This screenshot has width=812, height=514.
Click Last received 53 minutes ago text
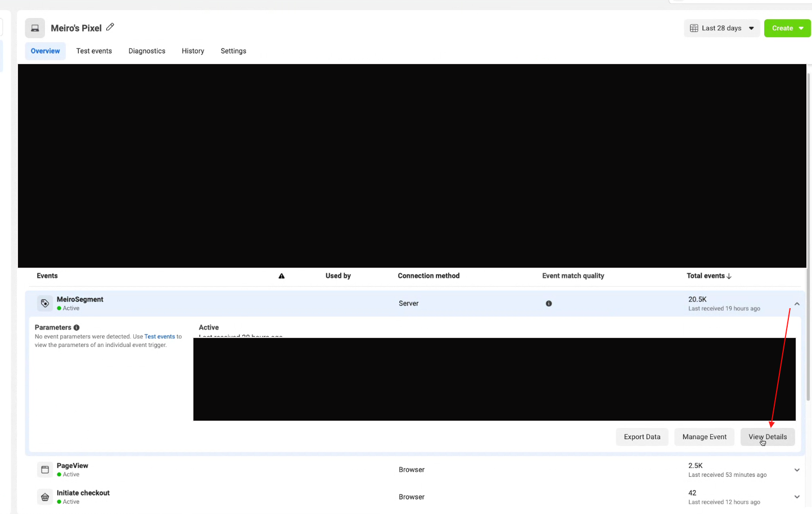[728, 475]
